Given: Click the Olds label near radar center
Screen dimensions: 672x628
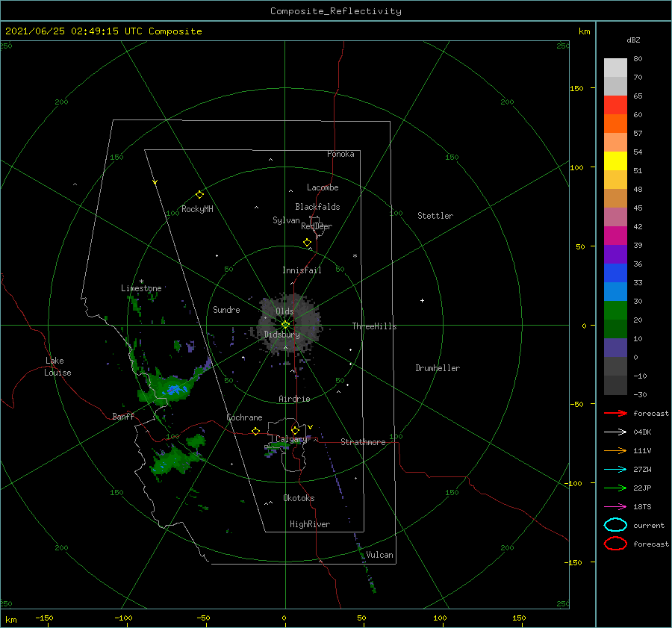Looking at the screenshot, I should pos(284,311).
